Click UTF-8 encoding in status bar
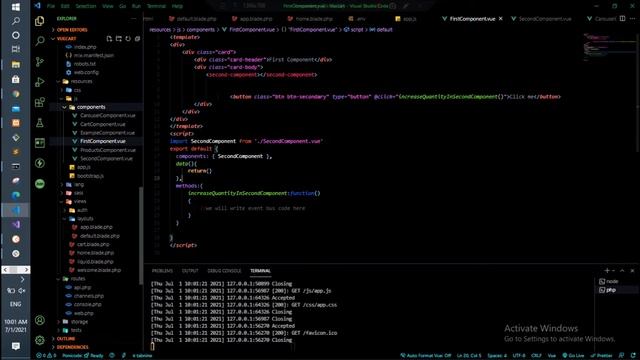This screenshot has height=360, width=640. pos(519,356)
